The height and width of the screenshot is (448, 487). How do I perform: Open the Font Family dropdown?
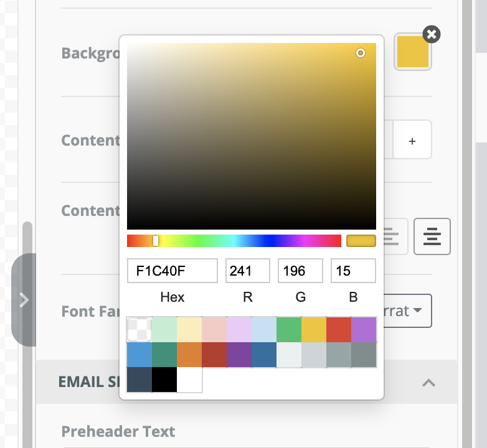(x=407, y=310)
